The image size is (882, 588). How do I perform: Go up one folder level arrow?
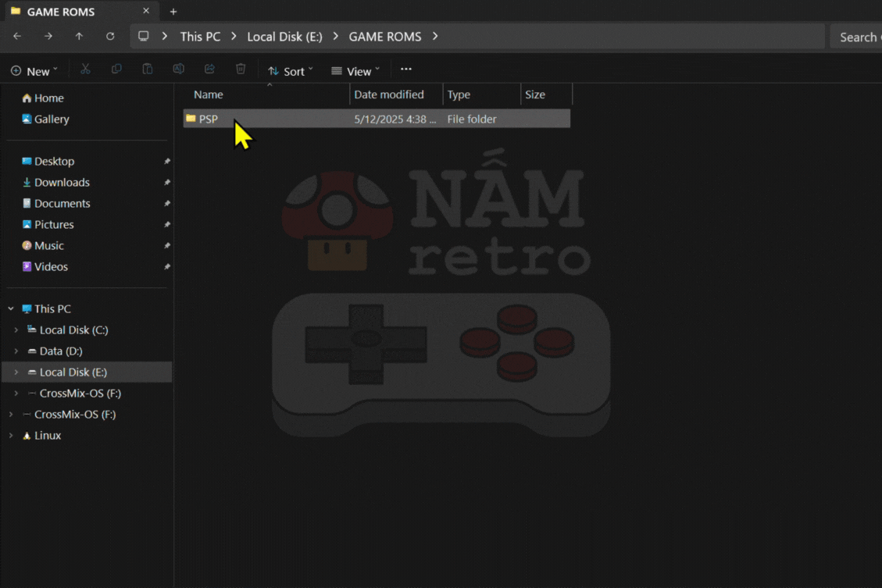pyautogui.click(x=80, y=37)
